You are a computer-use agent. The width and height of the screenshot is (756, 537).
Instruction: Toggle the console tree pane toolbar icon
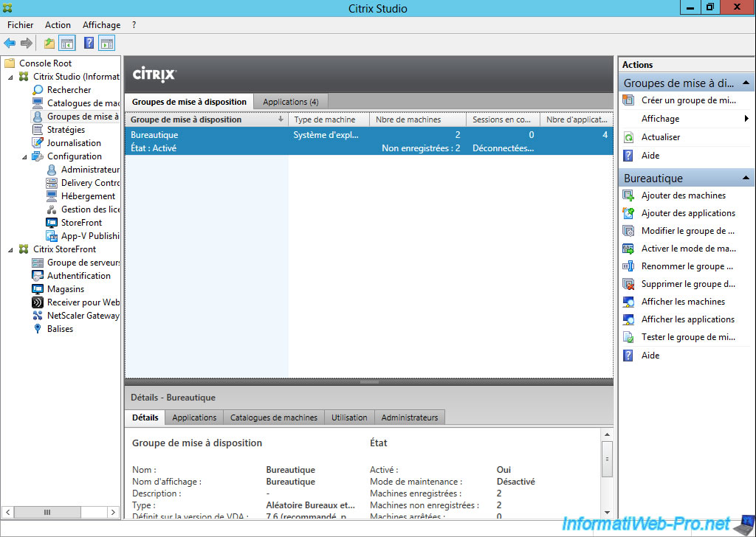(x=67, y=44)
